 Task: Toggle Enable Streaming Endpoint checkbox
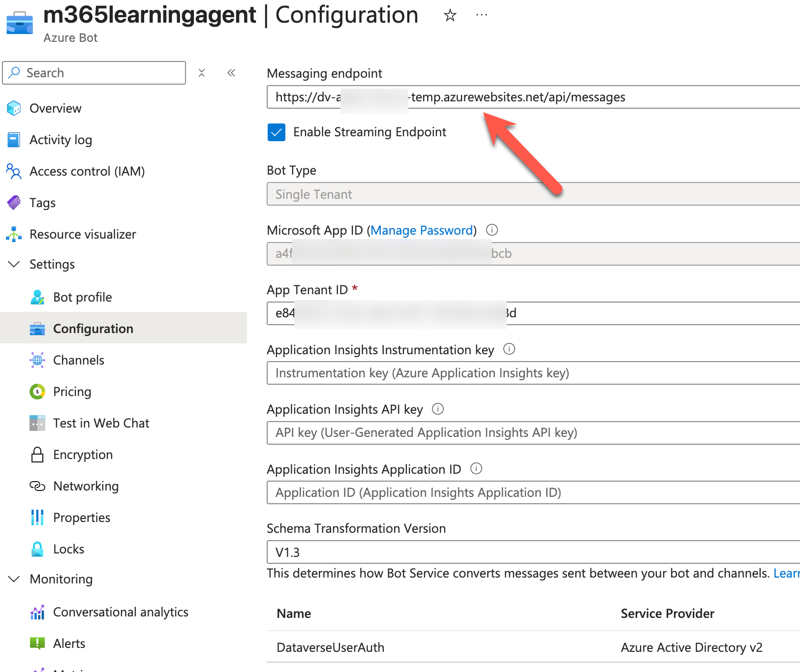click(277, 132)
